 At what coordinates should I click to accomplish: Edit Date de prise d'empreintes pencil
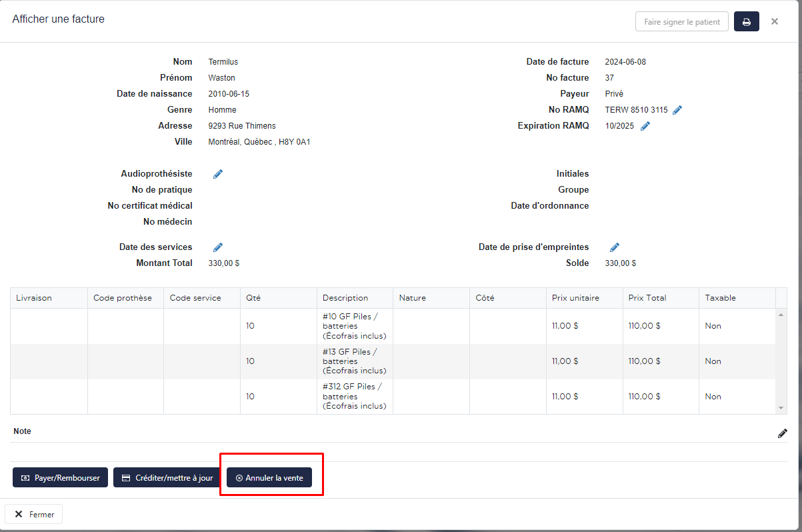[x=615, y=247]
